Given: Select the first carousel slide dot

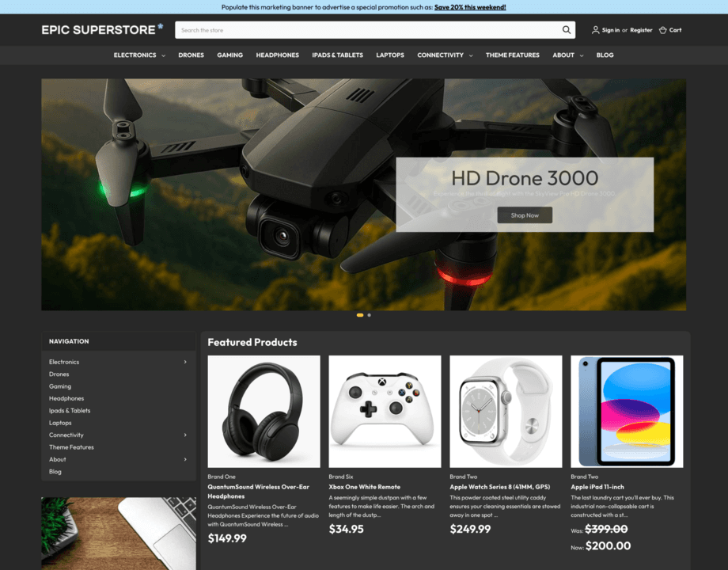Looking at the screenshot, I should pyautogui.click(x=360, y=315).
